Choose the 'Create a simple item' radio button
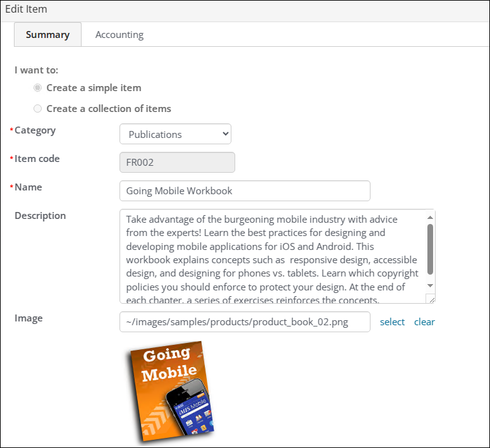490x448 pixels. click(x=38, y=88)
